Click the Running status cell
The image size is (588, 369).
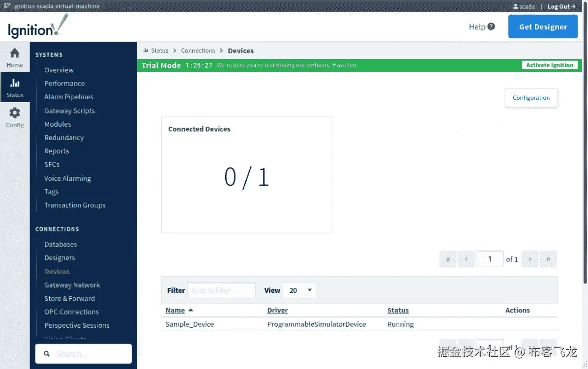click(x=401, y=324)
